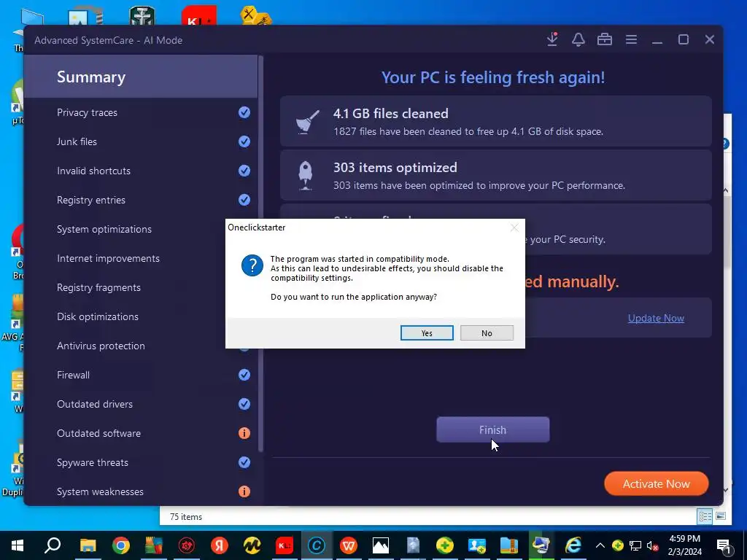Click the muted volume tray icon
Image resolution: width=747 pixels, height=560 pixels.
[x=652, y=545]
